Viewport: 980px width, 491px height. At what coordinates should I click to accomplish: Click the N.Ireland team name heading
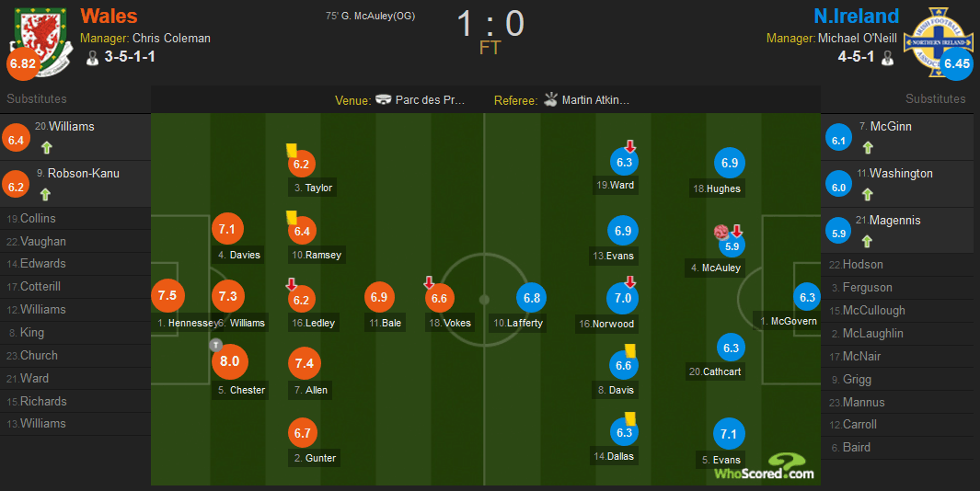point(857,16)
